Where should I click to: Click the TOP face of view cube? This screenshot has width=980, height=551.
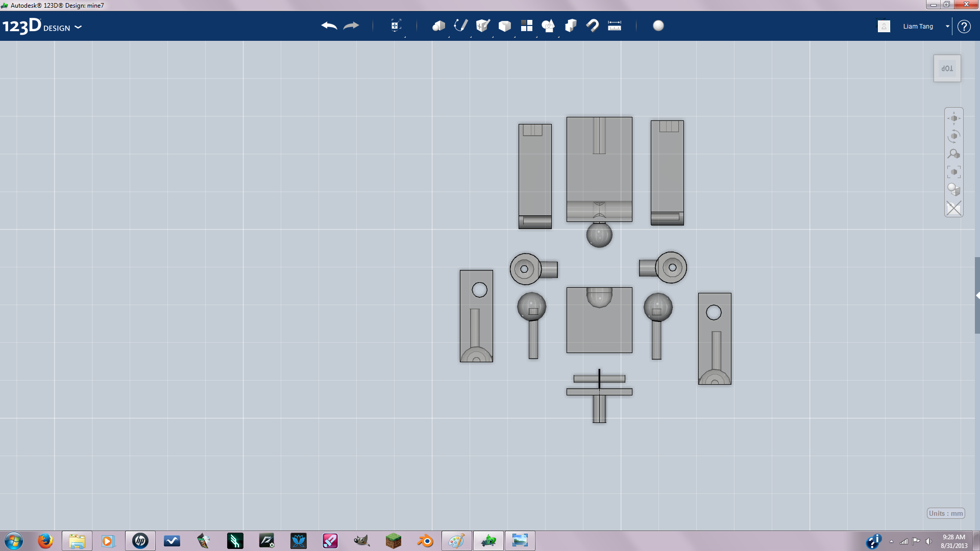point(947,68)
